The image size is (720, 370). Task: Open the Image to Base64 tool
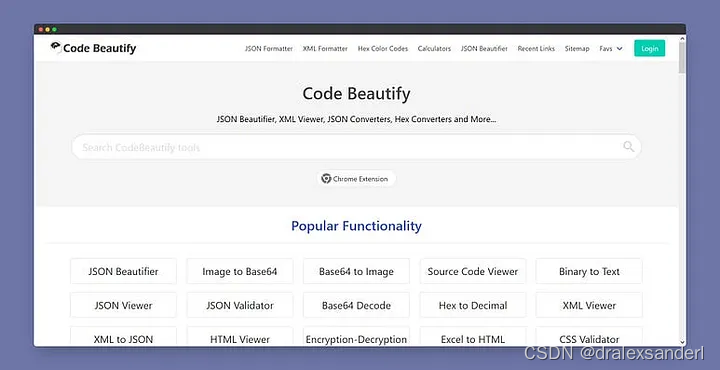240,271
